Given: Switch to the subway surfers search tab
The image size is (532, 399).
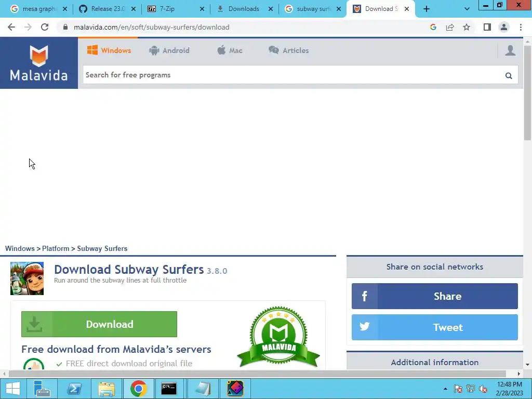Looking at the screenshot, I should pyautogui.click(x=309, y=9).
